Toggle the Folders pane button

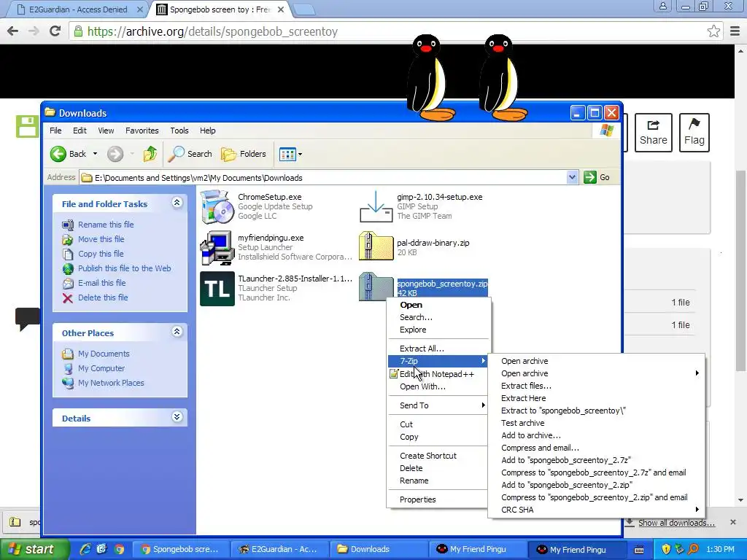[x=244, y=154]
